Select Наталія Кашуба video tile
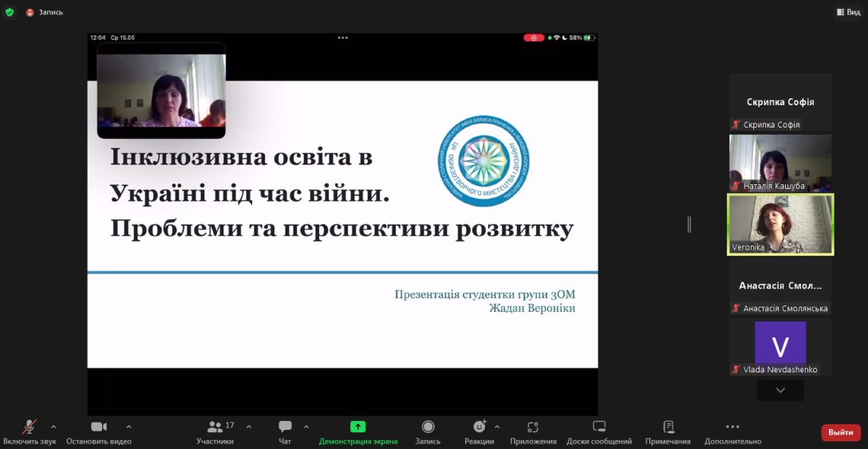Viewport: 868px width, 449px height. [780, 163]
